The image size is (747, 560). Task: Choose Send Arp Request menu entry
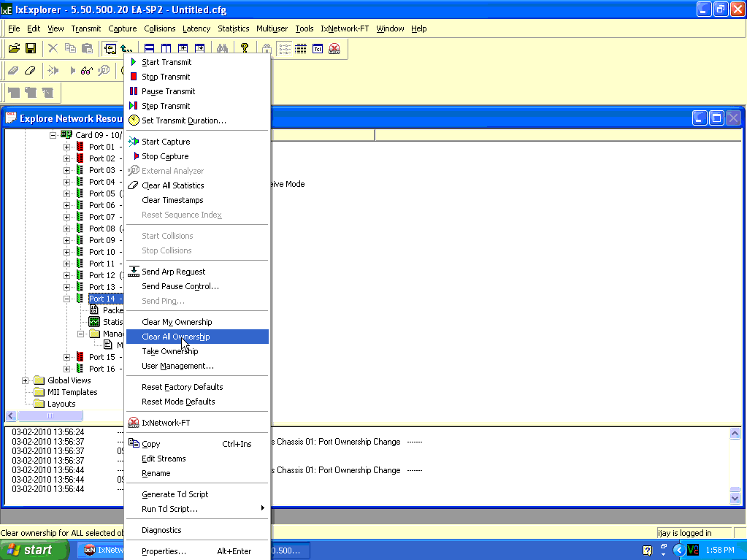198,272
